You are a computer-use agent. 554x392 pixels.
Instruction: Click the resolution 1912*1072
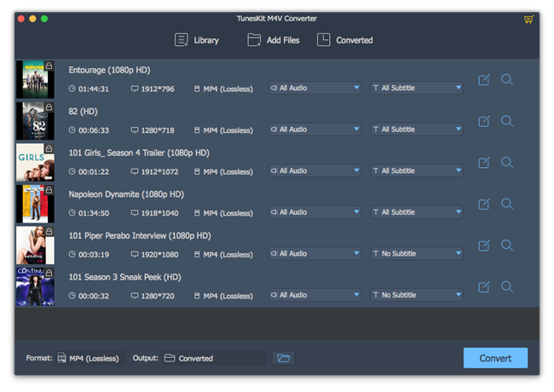click(x=159, y=171)
